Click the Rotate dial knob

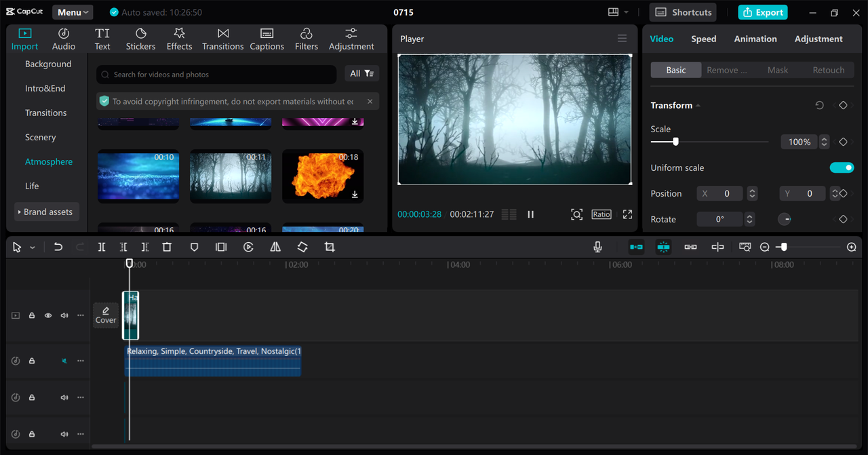(784, 219)
